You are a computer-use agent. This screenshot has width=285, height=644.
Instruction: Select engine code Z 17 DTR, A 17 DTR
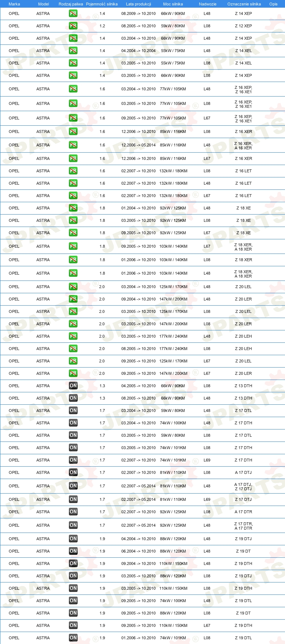click(243, 526)
